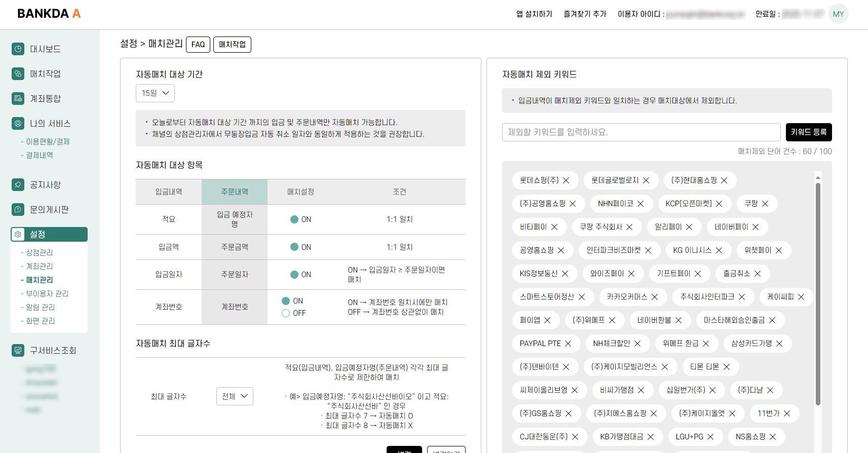This screenshot has width=868, height=453.
Task: Remove the 네이버페이 keyword tag
Action: pos(756,227)
